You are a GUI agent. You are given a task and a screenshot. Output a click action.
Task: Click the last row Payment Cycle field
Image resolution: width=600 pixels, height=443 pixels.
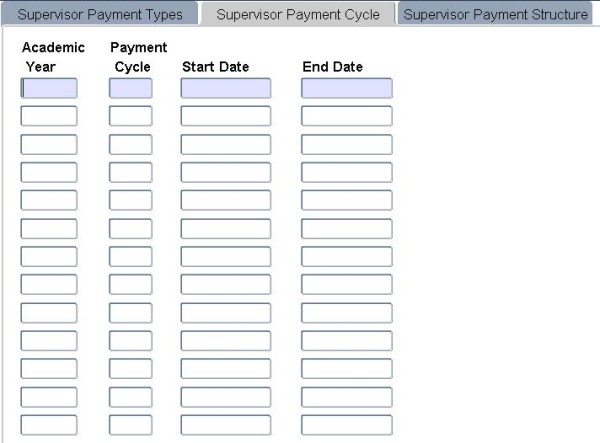click(x=131, y=425)
